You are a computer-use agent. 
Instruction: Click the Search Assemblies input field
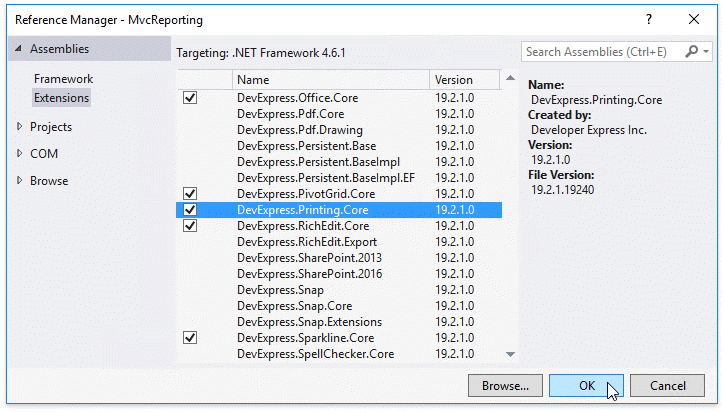tap(602, 51)
